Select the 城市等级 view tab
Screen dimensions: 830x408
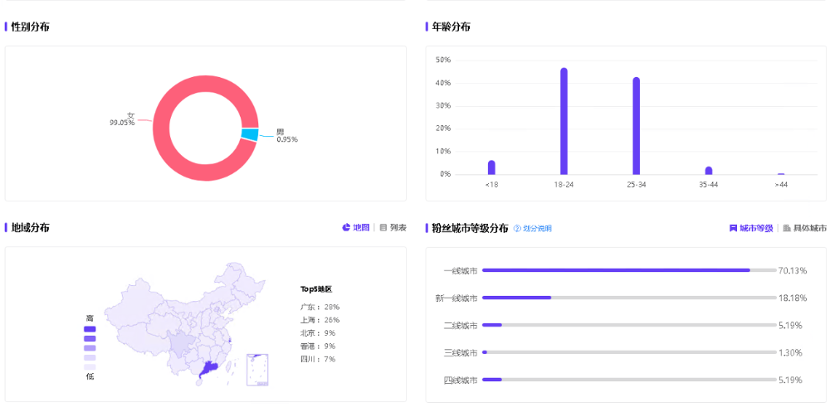click(x=756, y=228)
